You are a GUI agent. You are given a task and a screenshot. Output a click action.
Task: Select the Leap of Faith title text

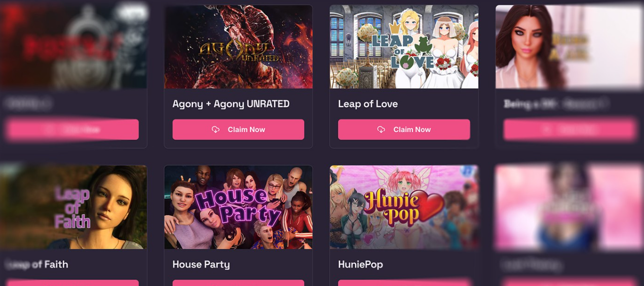(38, 265)
